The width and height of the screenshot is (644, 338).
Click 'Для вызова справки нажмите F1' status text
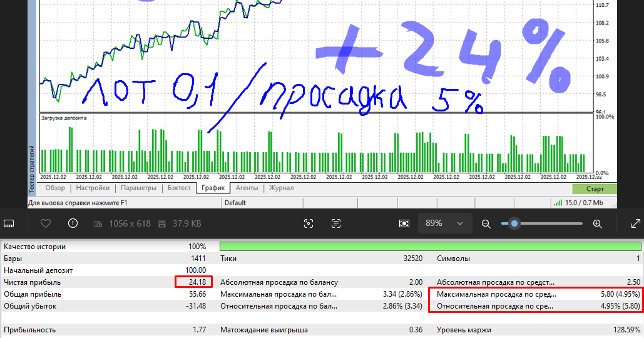78,202
